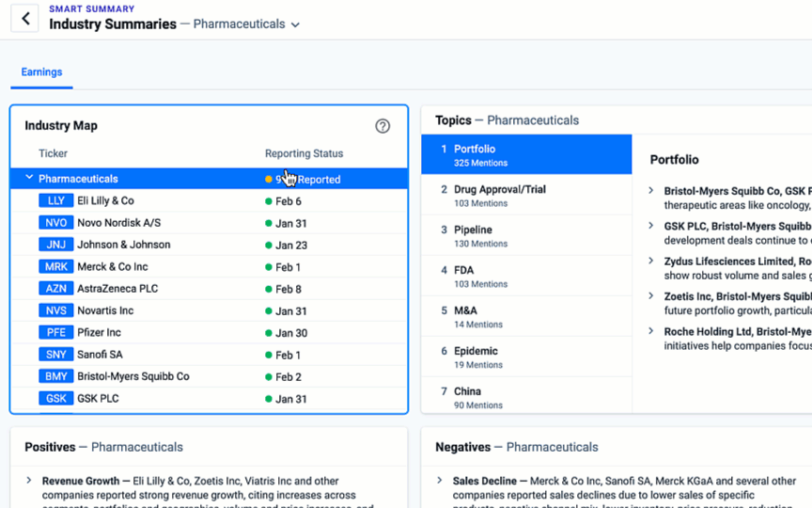Select the FDA topic
The height and width of the screenshot is (508, 812).
tap(526, 277)
